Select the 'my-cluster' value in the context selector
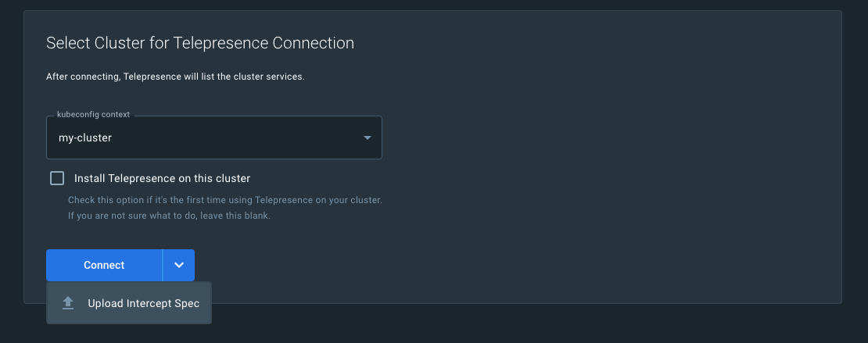868x343 pixels. coord(85,138)
